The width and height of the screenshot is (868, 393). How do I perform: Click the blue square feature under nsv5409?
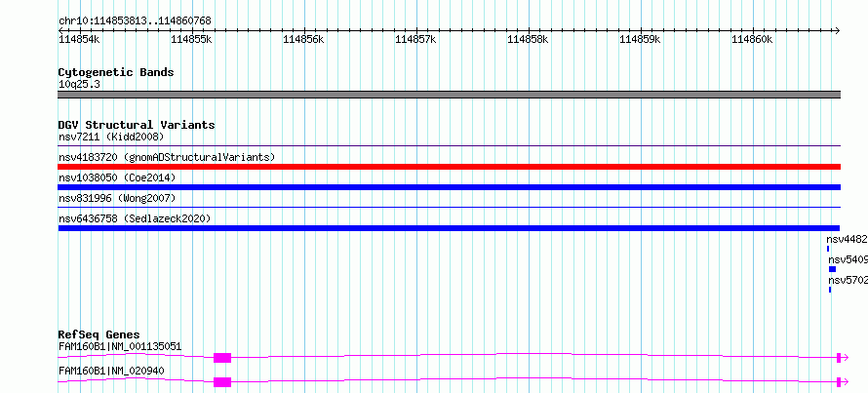[833, 269]
